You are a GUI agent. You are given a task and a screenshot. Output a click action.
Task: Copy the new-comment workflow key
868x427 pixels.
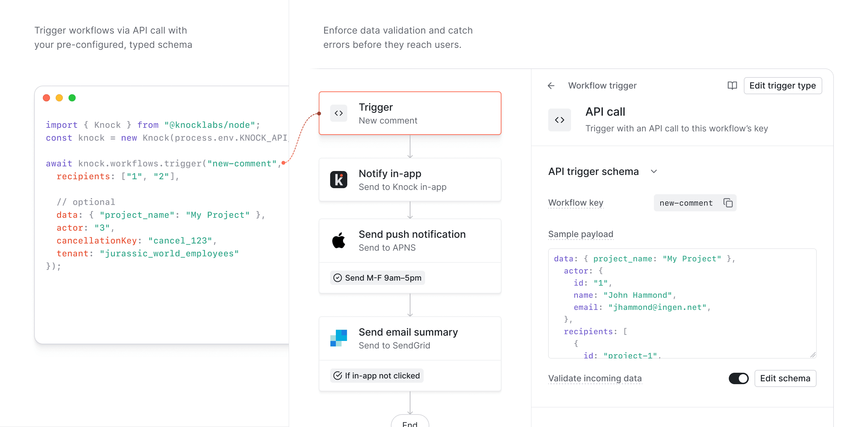coord(728,203)
